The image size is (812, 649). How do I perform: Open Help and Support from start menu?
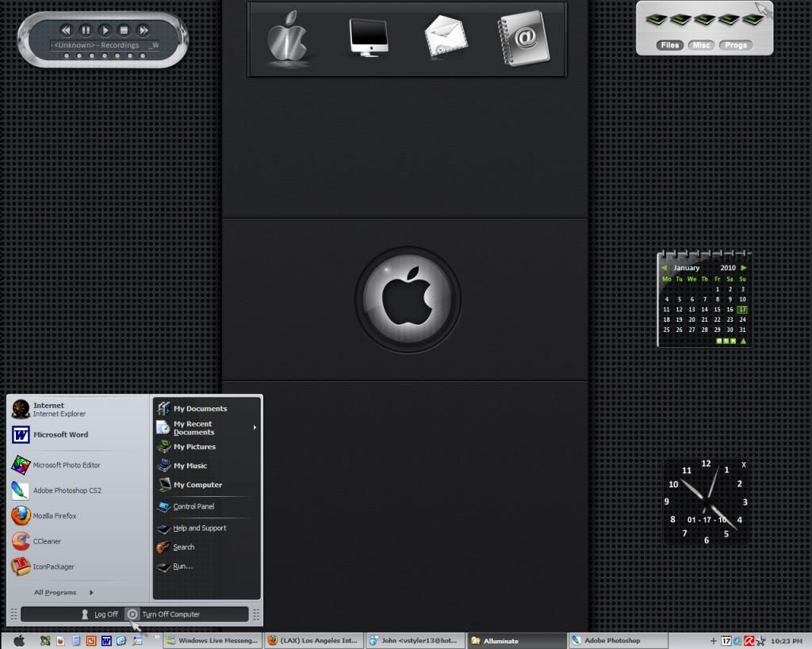tap(207, 529)
